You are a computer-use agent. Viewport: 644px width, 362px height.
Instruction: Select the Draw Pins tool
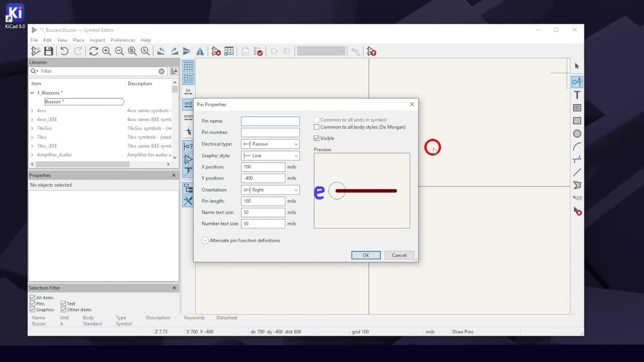[x=577, y=81]
